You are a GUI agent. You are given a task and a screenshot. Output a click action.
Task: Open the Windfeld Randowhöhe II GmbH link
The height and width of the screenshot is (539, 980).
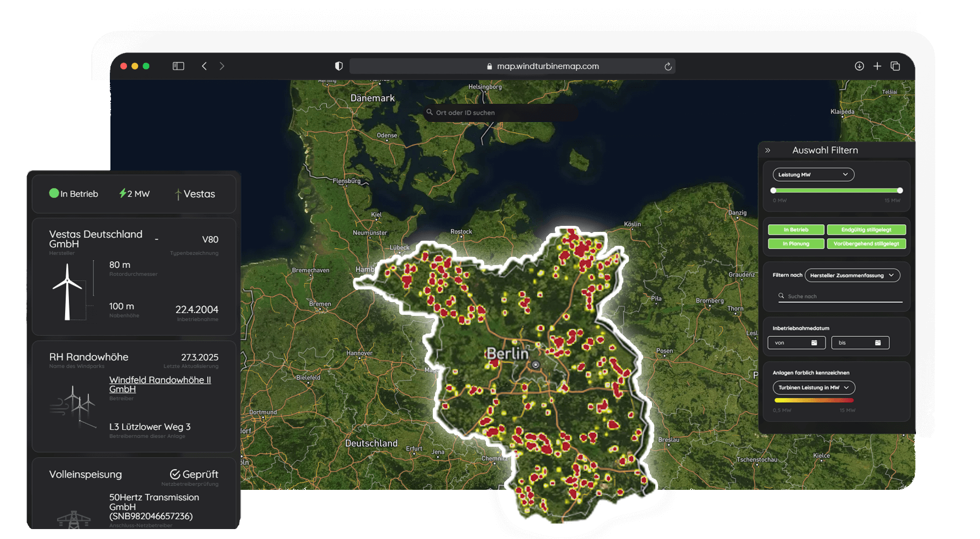pos(160,384)
